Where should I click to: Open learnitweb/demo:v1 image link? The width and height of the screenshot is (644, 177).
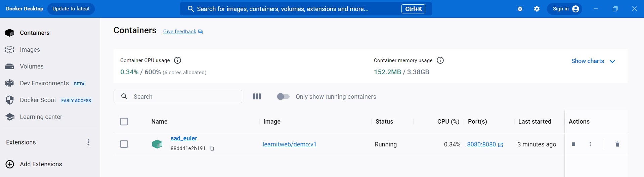pos(289,144)
